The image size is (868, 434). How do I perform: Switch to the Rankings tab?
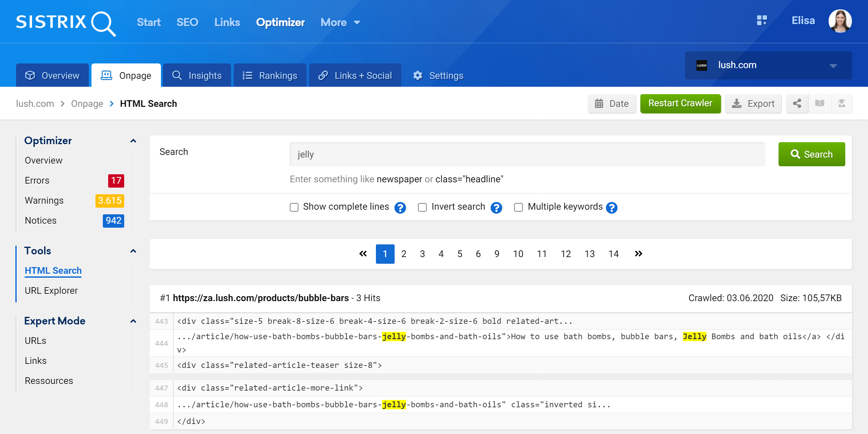click(x=270, y=75)
